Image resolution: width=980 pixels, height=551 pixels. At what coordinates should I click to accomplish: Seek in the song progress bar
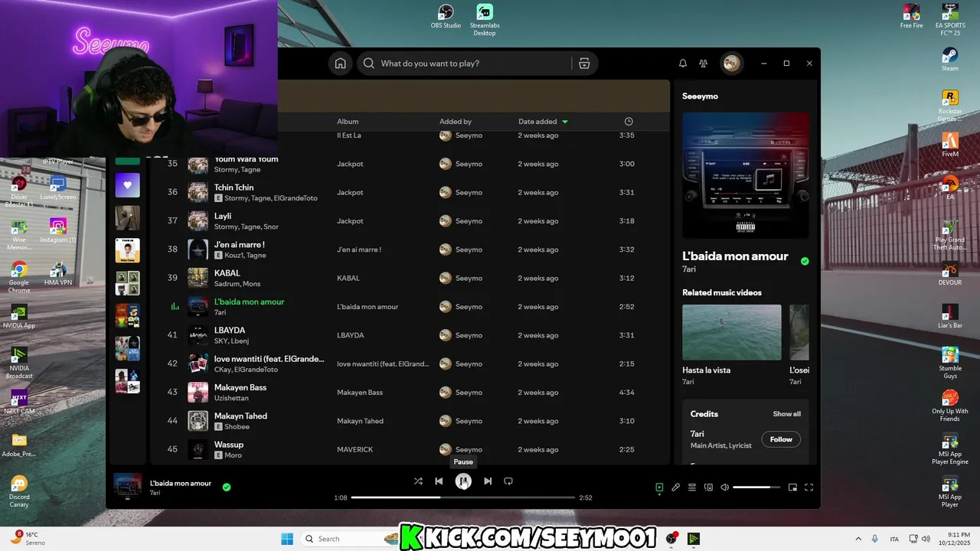pyautogui.click(x=463, y=497)
